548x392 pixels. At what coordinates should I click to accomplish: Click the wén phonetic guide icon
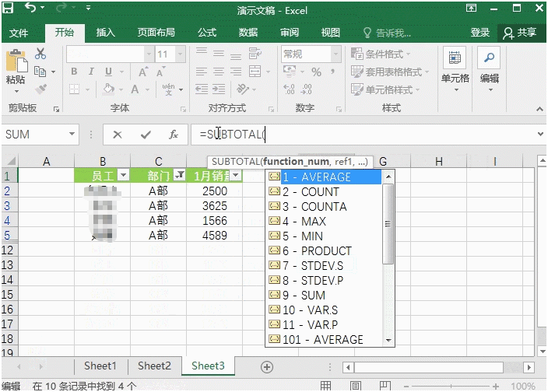click(x=168, y=89)
